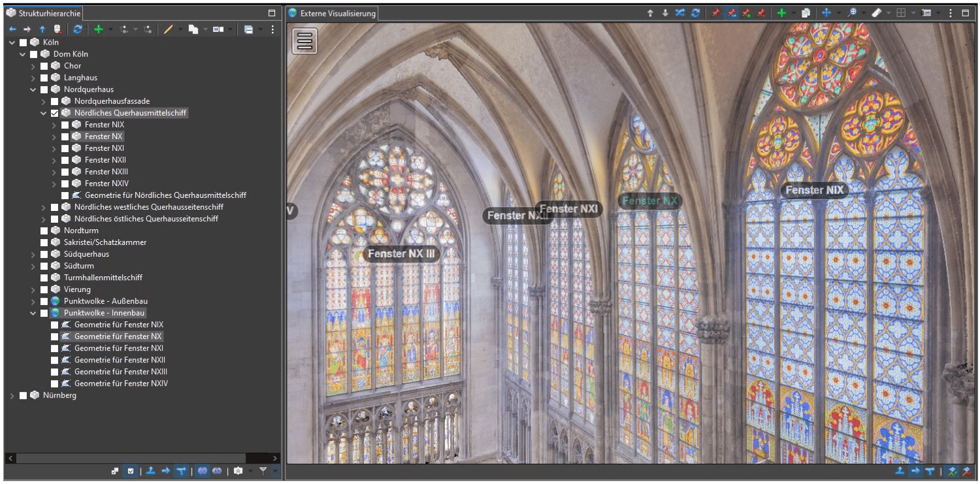Click the highlighted Fenster NX label in 3D view
This screenshot has height=484, width=980.
click(650, 201)
